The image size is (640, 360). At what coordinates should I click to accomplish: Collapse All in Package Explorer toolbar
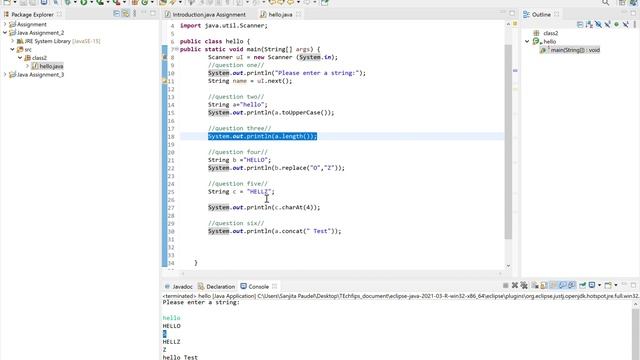coord(116,14)
